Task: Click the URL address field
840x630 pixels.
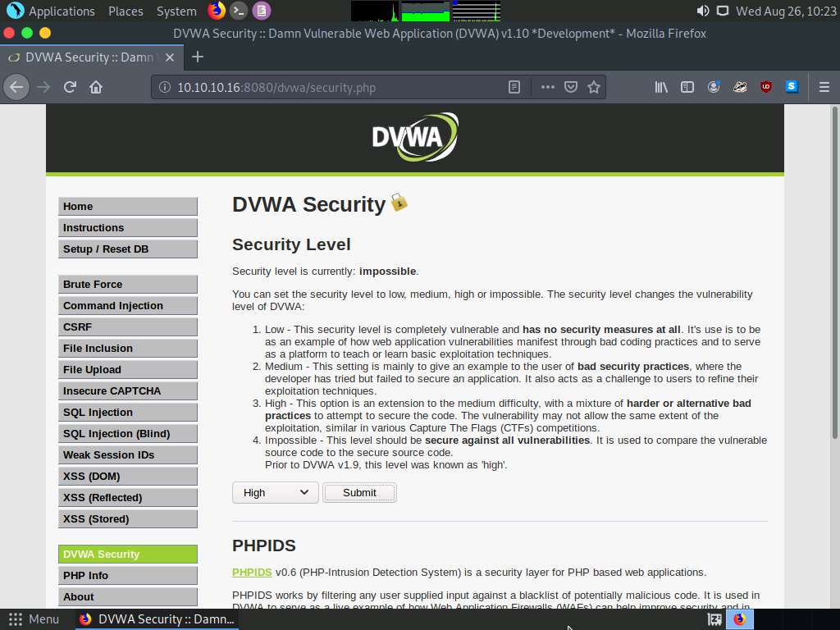Action: (328, 87)
